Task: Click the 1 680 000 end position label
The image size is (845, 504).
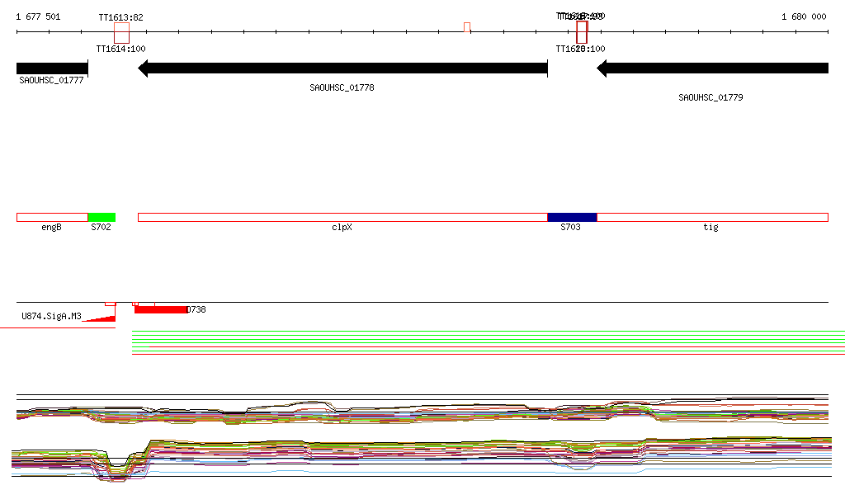Action: click(x=804, y=16)
